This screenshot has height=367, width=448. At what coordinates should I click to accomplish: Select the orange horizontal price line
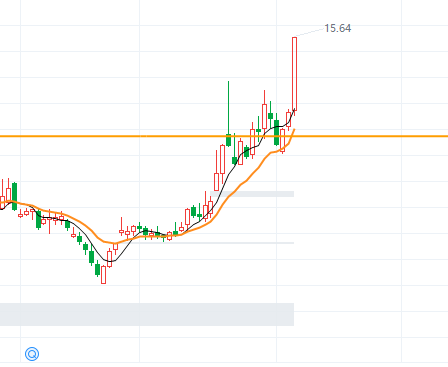click(x=224, y=136)
